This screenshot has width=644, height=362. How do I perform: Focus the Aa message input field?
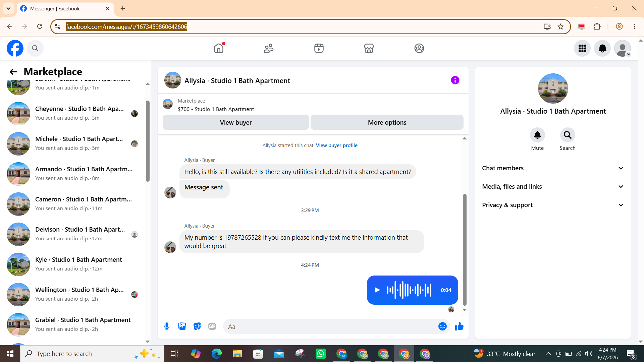point(330,326)
